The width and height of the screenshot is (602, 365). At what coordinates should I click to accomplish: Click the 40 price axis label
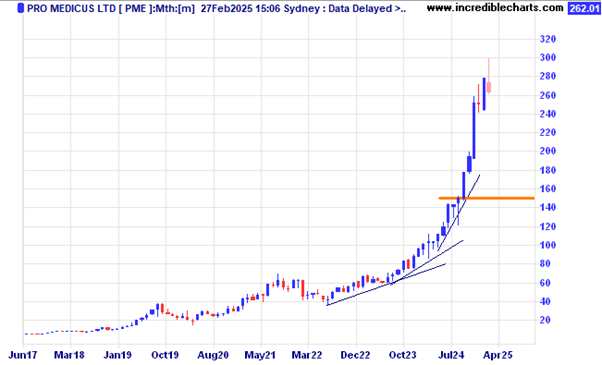point(545,302)
